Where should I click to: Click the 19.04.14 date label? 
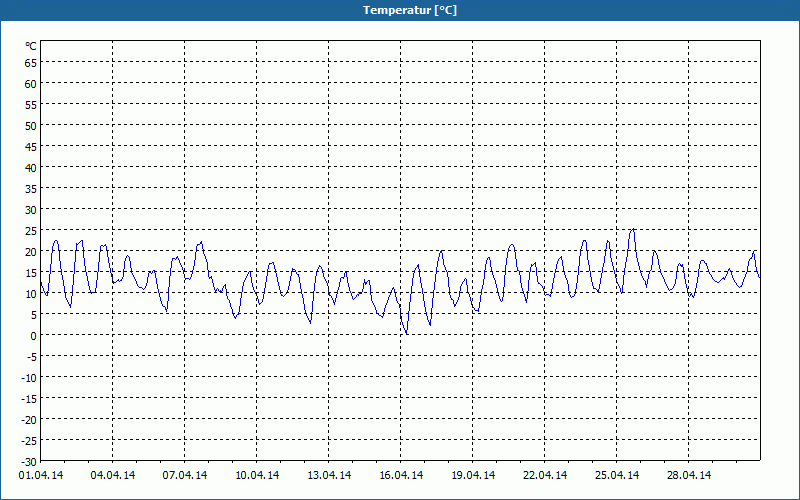[x=473, y=476]
